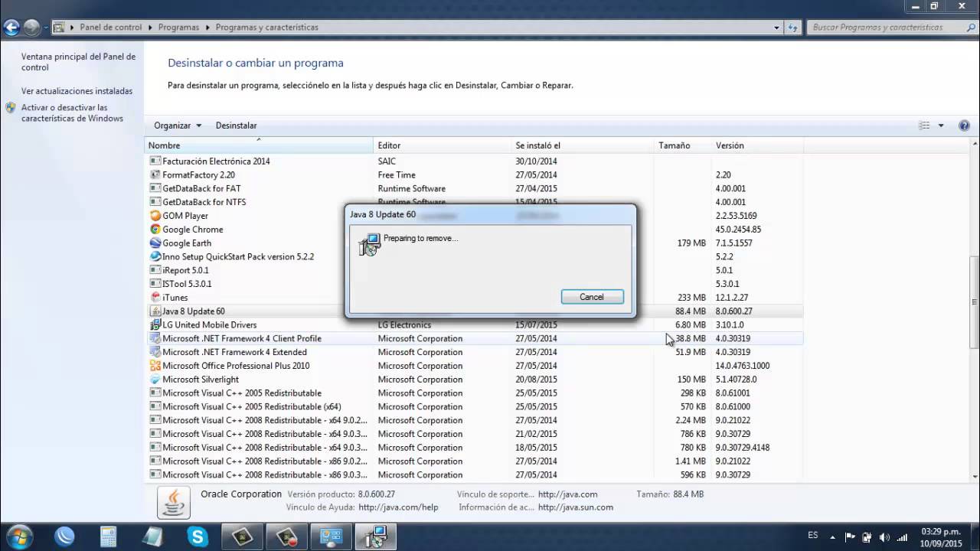Screen dimensions: 980x551
Task: Click the volume speaker tray icon
Action: pos(885,536)
